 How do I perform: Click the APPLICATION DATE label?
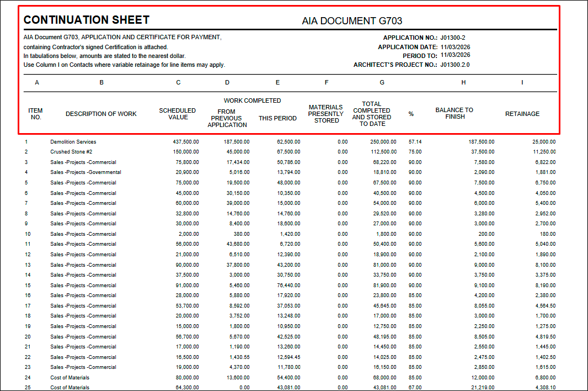pos(408,47)
